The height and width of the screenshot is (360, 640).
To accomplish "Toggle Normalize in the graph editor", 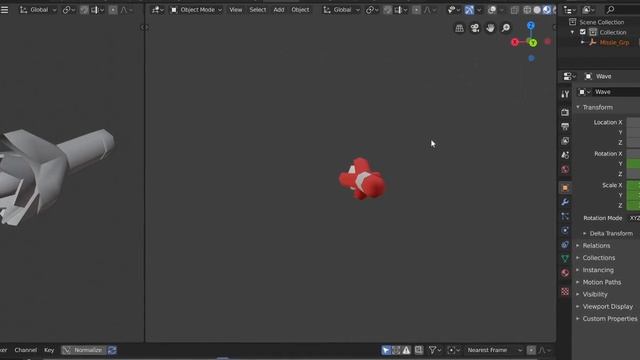I will (84, 350).
